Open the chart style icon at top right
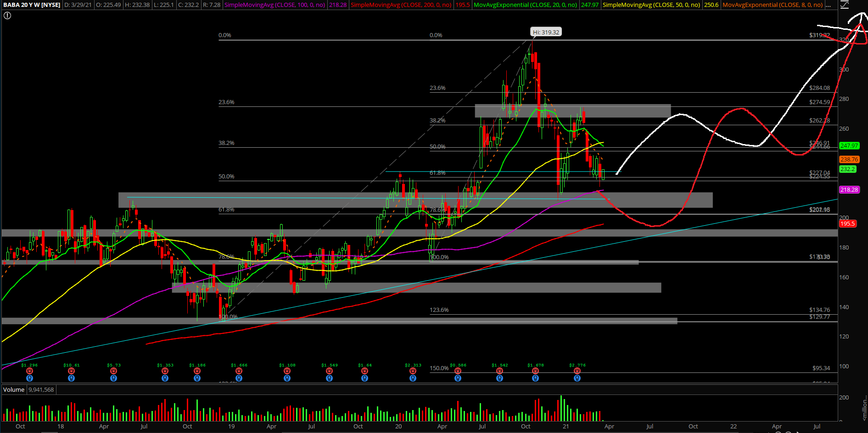The height and width of the screenshot is (433, 868). pos(844,5)
